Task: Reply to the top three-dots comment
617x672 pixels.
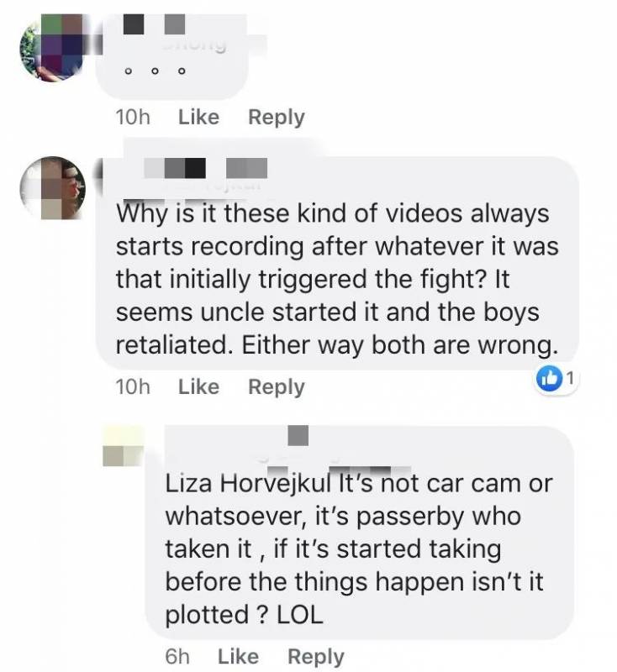Action: pos(277,118)
